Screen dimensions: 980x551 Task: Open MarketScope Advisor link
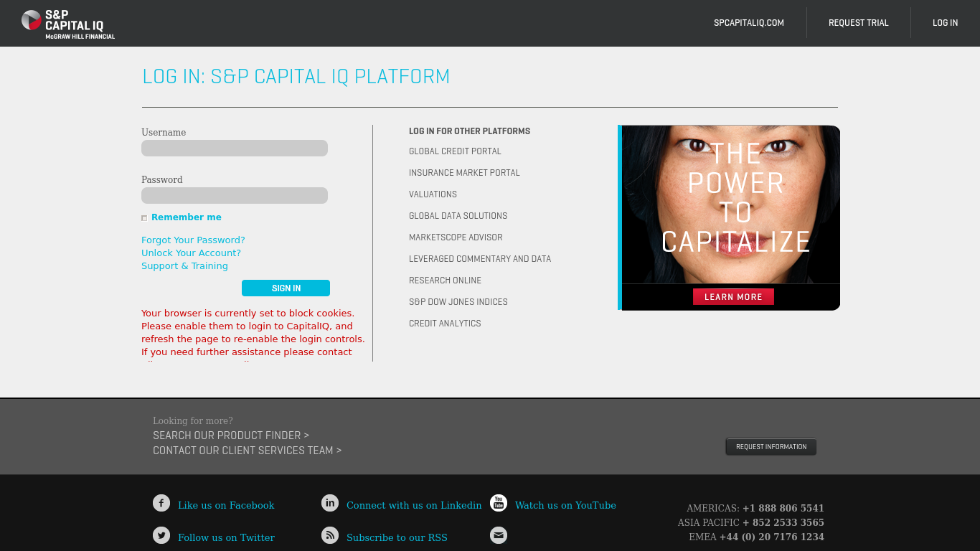click(456, 237)
